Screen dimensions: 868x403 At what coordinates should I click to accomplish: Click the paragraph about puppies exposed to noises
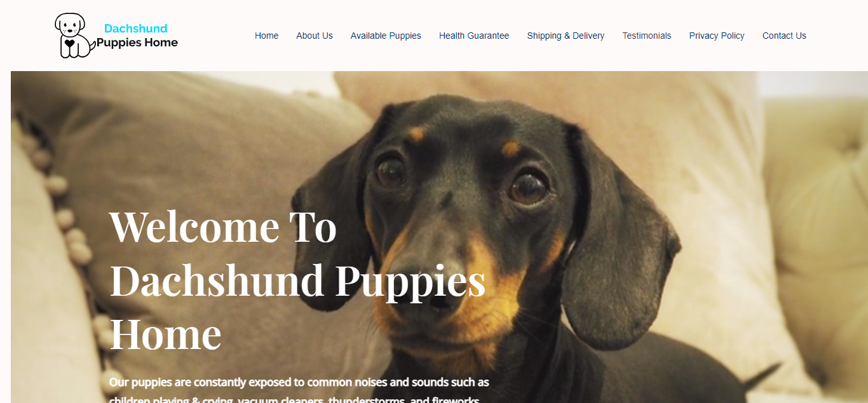pos(299,390)
